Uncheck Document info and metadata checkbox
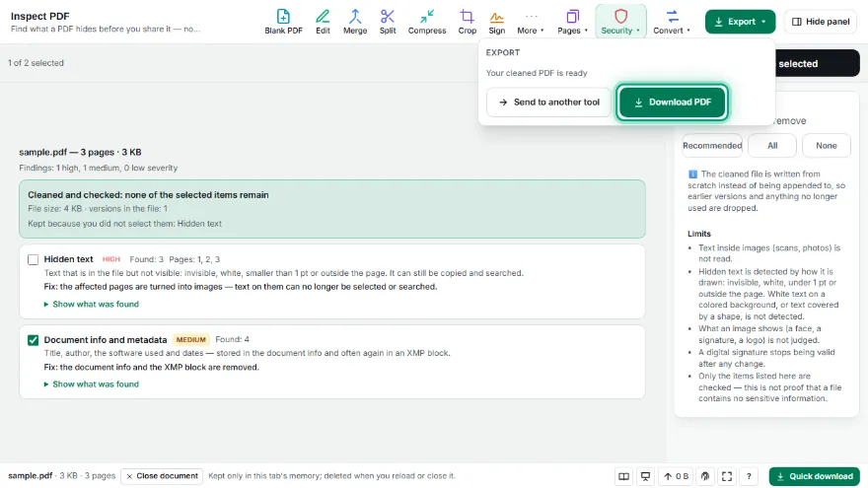The height and width of the screenshot is (488, 868). (x=34, y=340)
